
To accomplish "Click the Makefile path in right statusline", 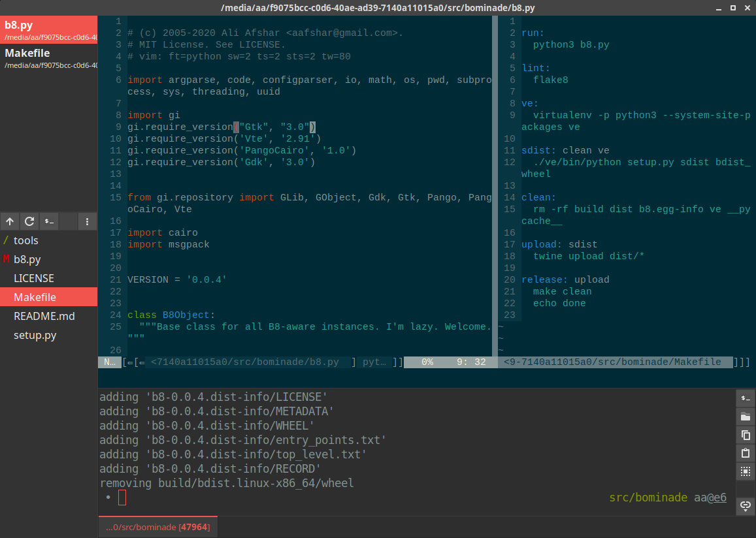I will pyautogui.click(x=612, y=362).
